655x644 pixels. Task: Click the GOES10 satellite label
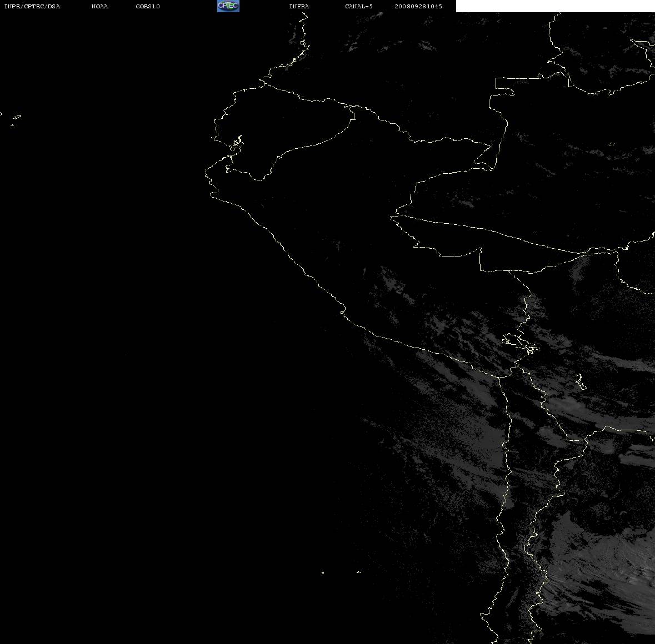click(148, 6)
